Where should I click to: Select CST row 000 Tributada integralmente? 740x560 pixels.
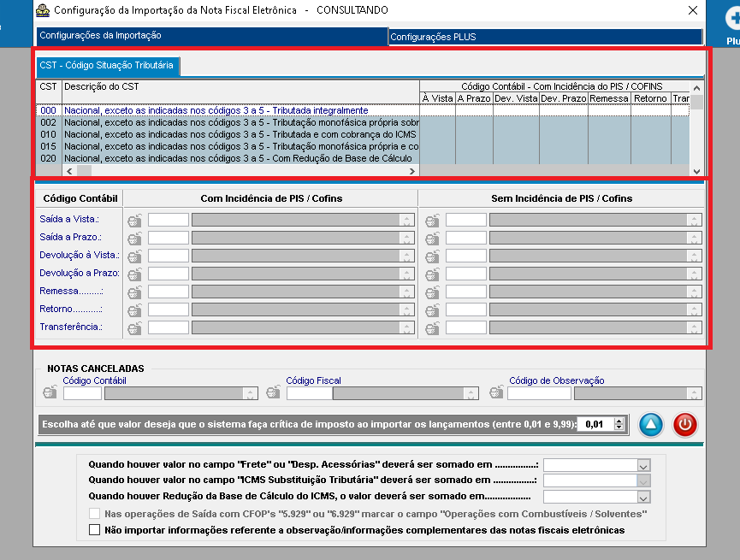pyautogui.click(x=363, y=110)
